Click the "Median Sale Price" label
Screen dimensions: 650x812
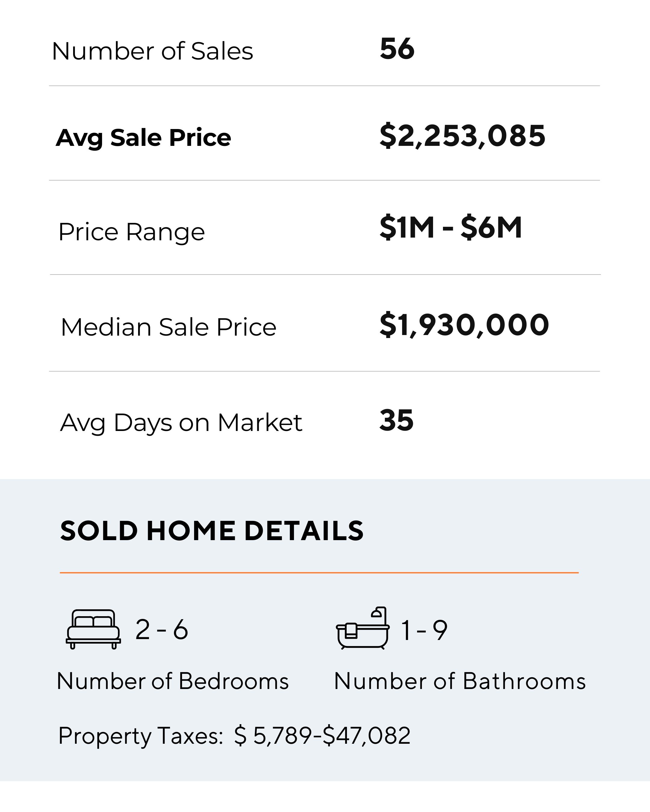(x=169, y=327)
